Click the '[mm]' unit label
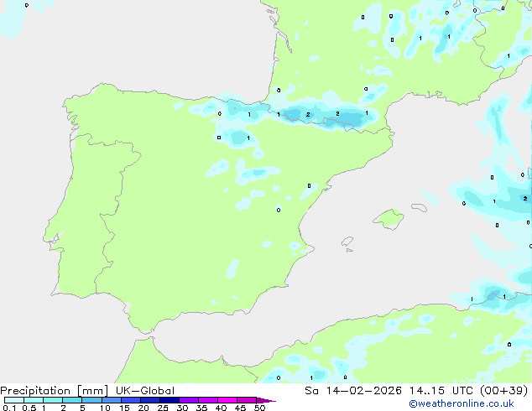The image size is (532, 411). click(92, 391)
